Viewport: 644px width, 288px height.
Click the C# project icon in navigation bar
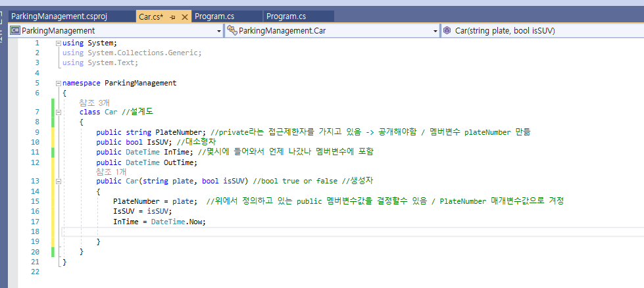(x=16, y=30)
